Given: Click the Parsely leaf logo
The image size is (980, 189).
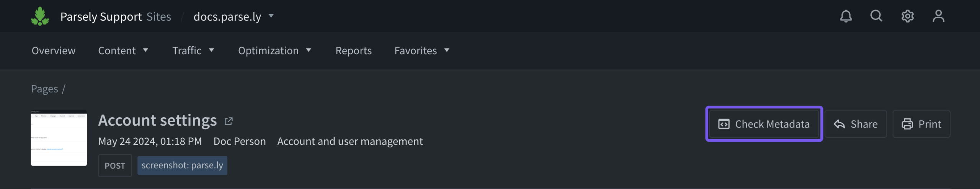Looking at the screenshot, I should click(40, 16).
